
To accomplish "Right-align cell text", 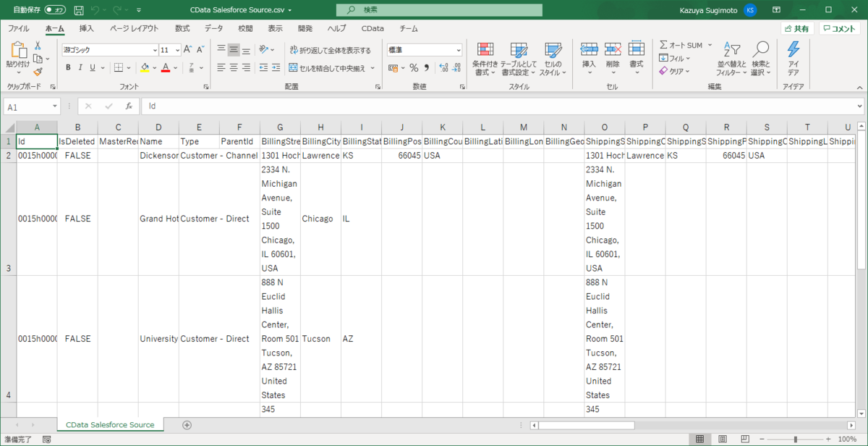I will click(x=246, y=67).
